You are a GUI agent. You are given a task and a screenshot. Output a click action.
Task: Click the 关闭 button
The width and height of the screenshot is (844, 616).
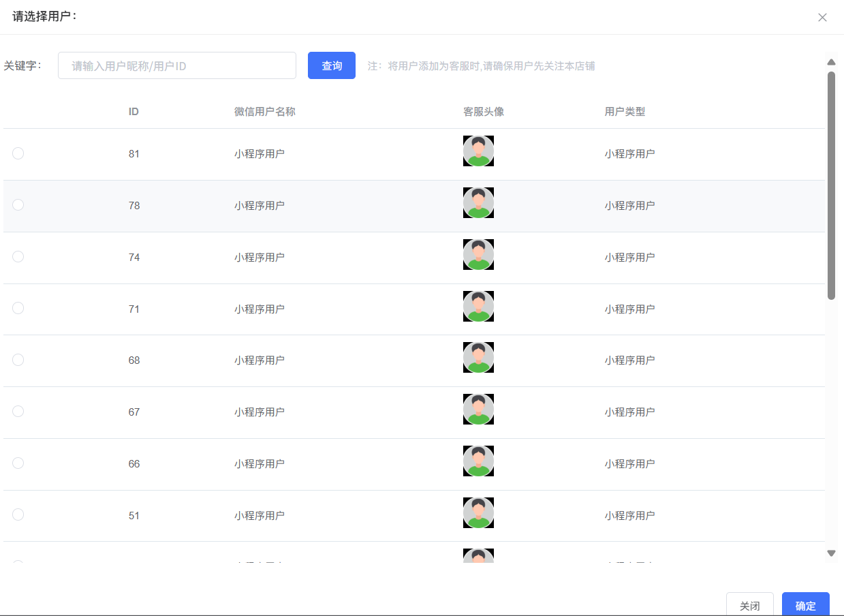click(750, 604)
